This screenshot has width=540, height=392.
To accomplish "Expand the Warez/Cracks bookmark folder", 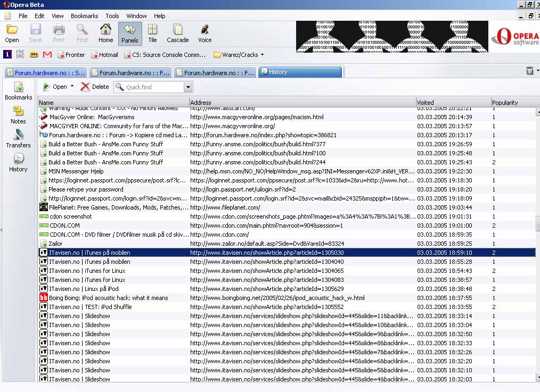I will [x=239, y=54].
